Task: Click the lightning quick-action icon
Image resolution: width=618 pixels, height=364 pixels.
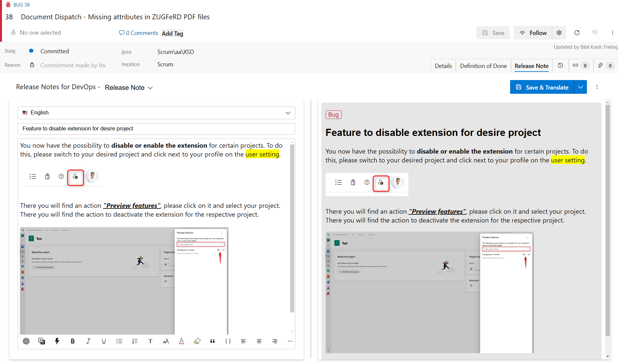Action: click(57, 341)
